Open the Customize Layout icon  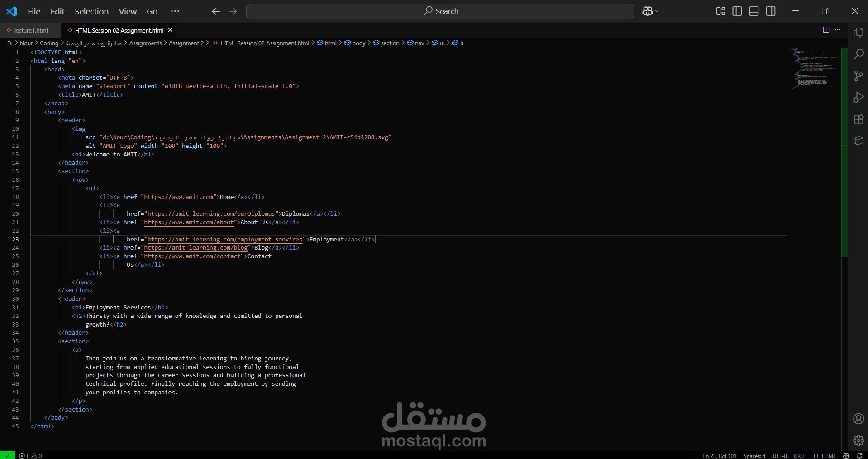pos(720,11)
